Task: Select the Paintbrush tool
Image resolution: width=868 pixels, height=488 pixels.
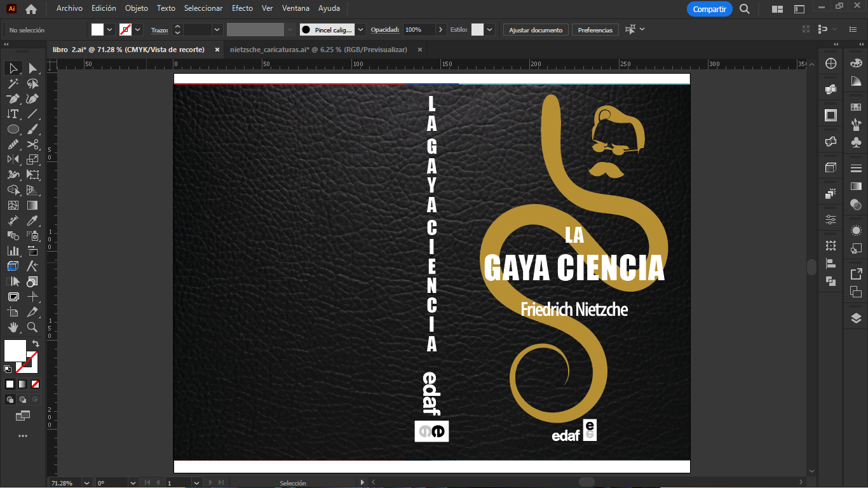Action: pos(32,129)
